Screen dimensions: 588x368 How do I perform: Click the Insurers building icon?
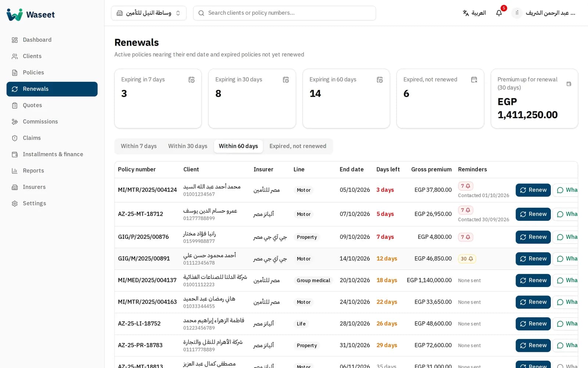[15, 187]
